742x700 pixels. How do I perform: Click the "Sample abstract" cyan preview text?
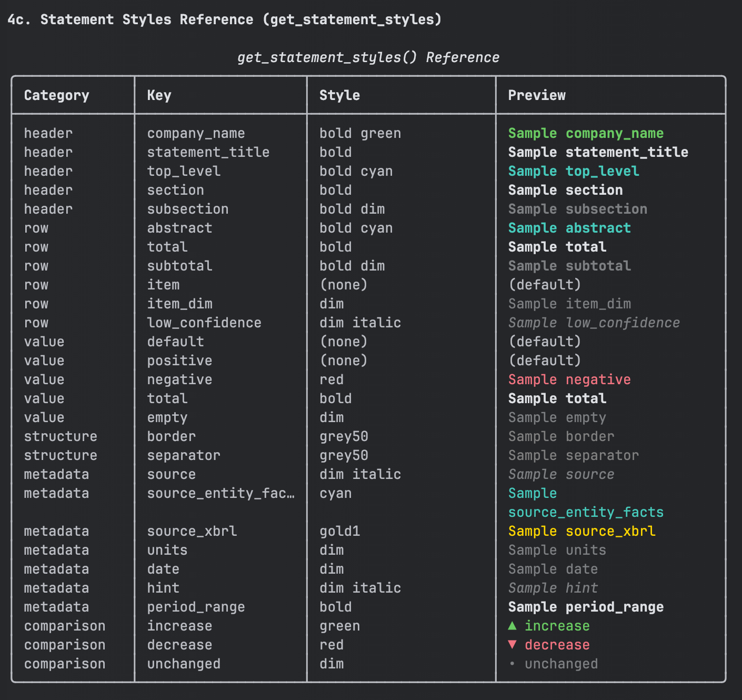click(x=569, y=228)
